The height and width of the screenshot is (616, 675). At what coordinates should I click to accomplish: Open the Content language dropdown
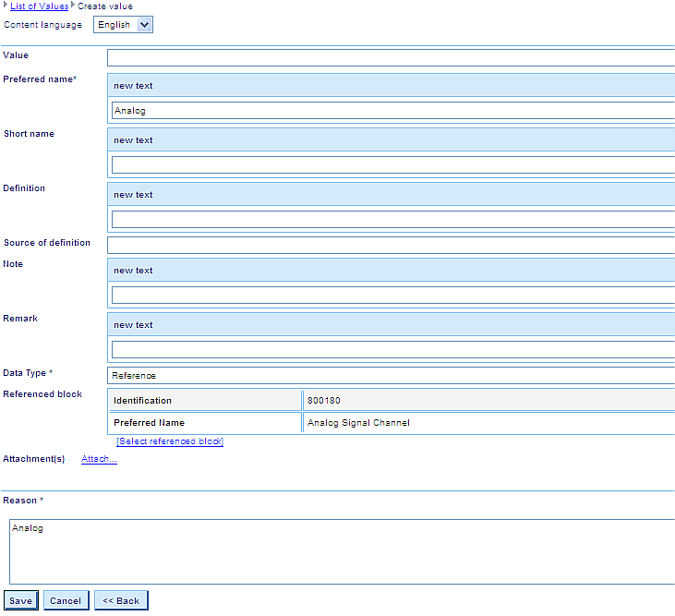124,25
